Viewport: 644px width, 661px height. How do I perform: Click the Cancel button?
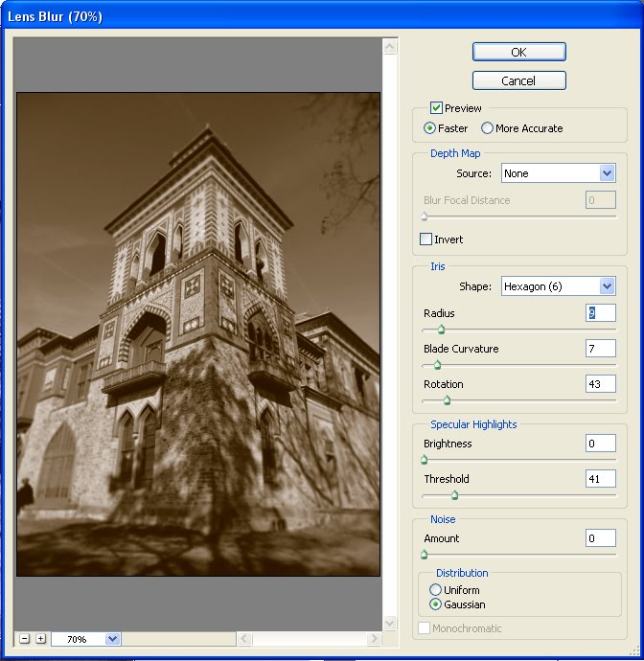click(519, 80)
